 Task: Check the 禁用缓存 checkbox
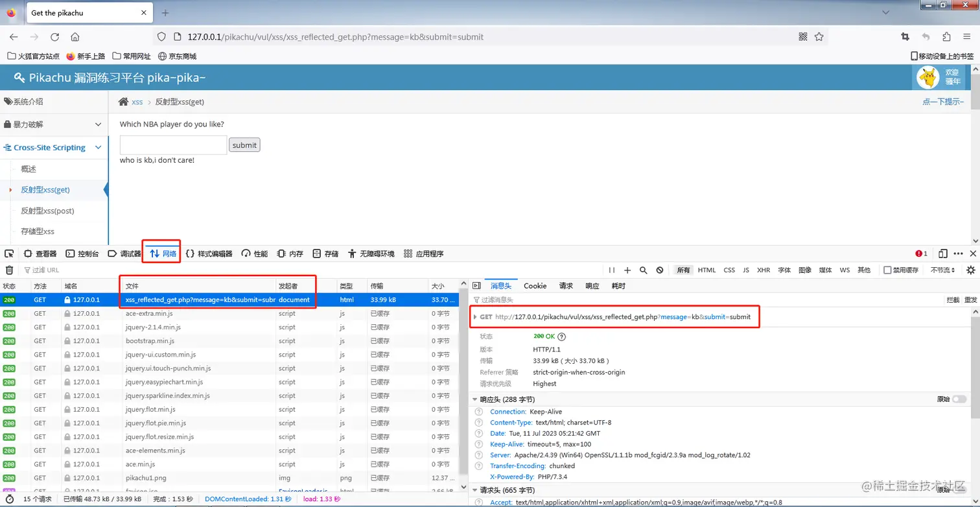[887, 270]
